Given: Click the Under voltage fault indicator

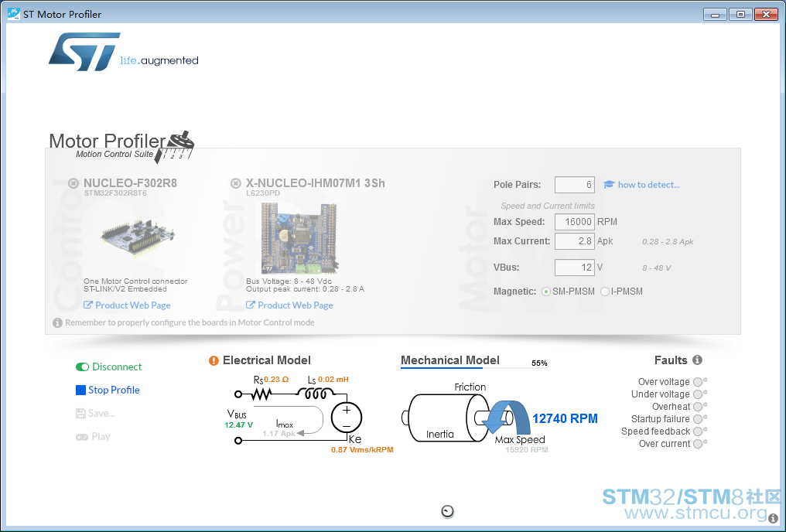Looking at the screenshot, I should pos(698,394).
